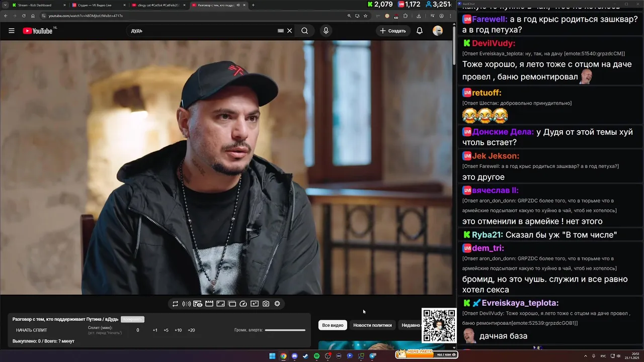Click the resize player frame icon

pyautogui.click(x=220, y=304)
